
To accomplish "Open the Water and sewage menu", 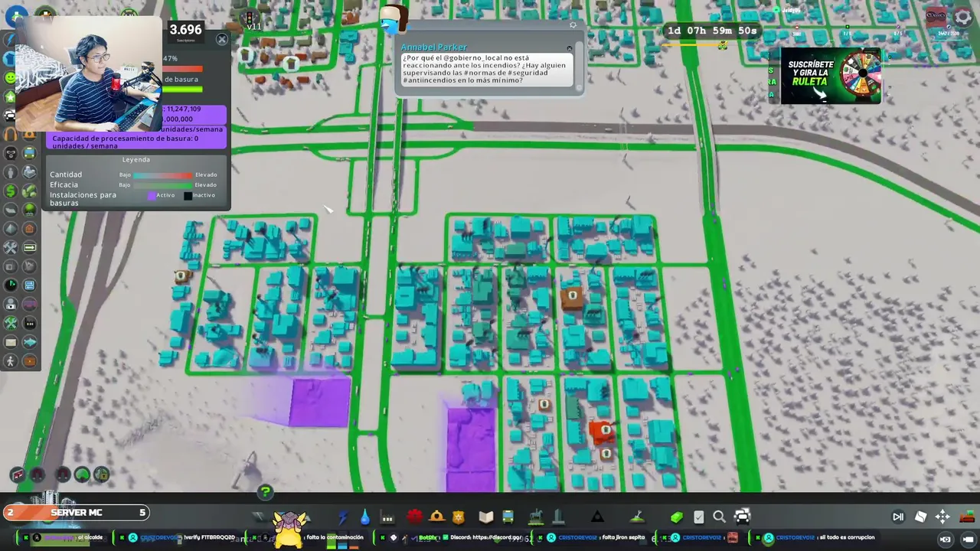I will point(364,517).
